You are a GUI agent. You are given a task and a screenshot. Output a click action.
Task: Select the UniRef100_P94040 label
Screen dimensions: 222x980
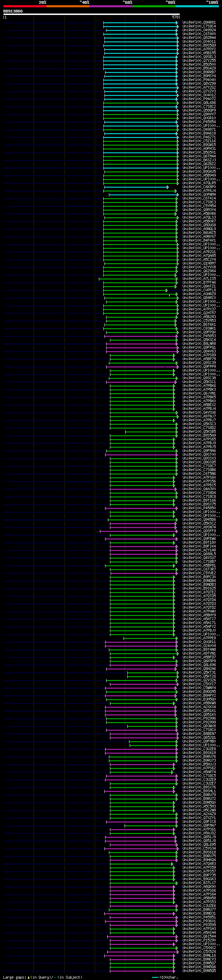tap(199, 80)
